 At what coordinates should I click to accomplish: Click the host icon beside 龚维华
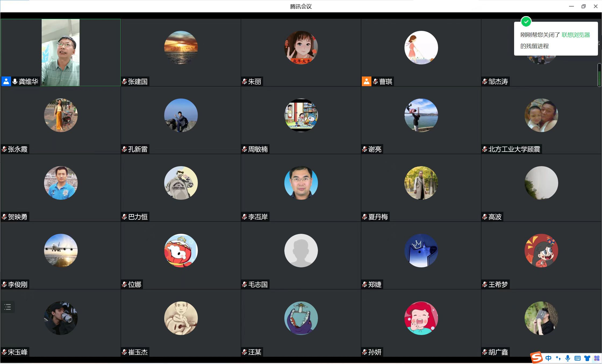(x=6, y=81)
